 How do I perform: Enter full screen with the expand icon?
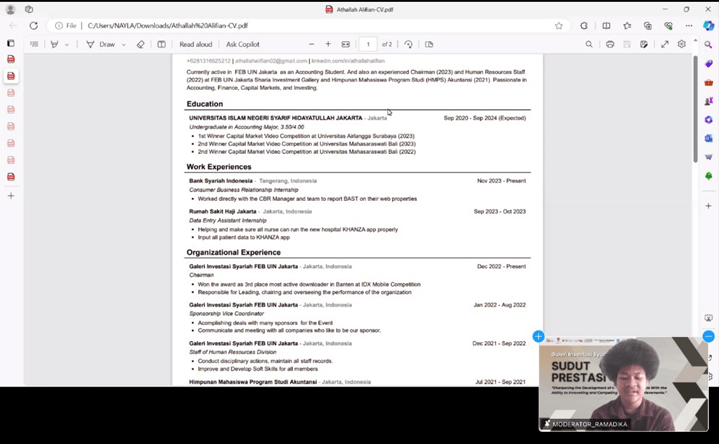665,44
